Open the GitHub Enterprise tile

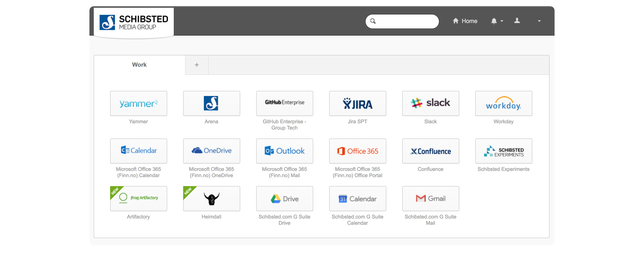point(285,103)
